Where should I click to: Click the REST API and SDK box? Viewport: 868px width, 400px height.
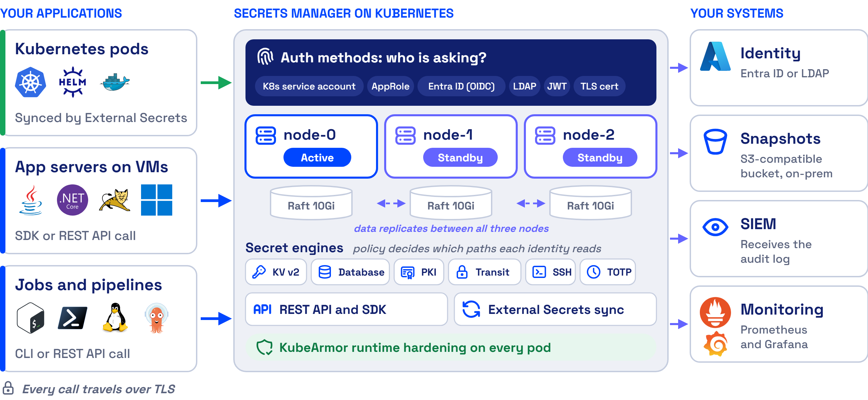[347, 309]
